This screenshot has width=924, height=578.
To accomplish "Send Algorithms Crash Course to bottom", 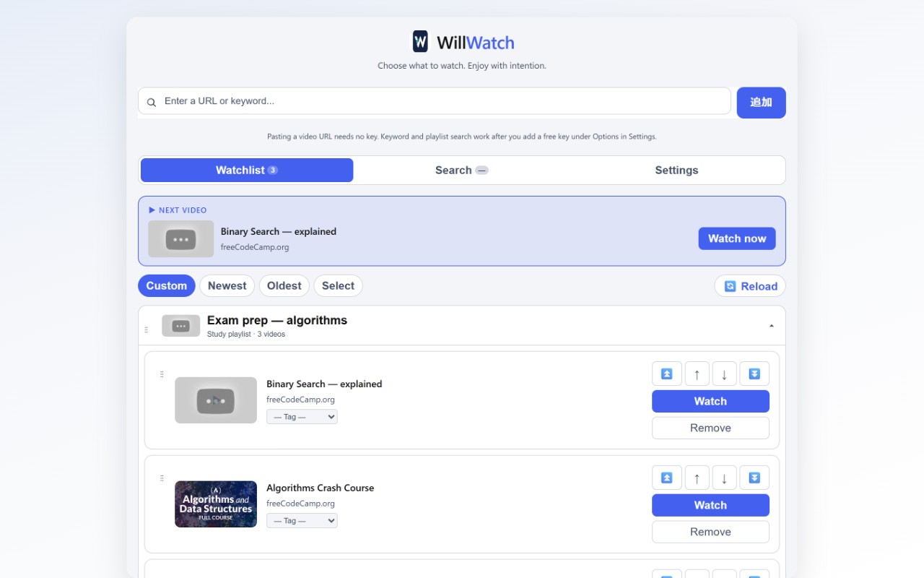I will click(x=754, y=478).
